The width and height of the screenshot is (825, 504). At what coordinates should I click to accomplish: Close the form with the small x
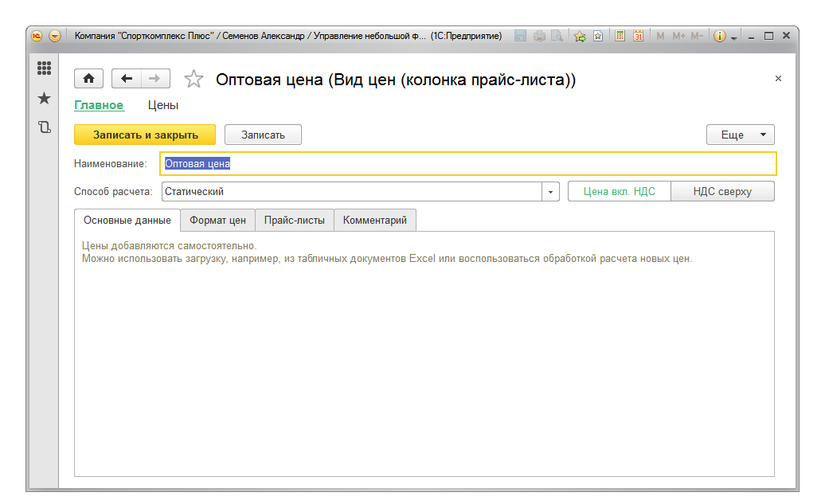[778, 78]
